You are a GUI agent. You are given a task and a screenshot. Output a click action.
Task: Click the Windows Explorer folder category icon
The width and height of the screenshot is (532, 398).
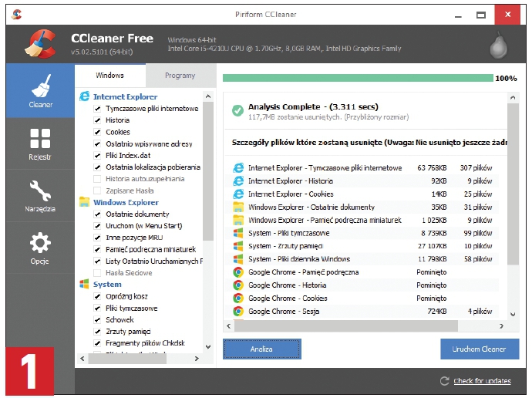(84, 202)
